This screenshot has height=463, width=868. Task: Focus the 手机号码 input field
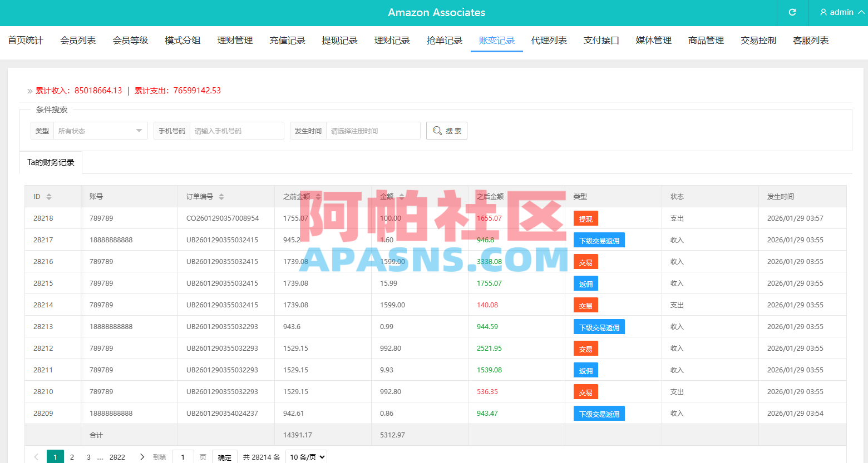tap(237, 131)
